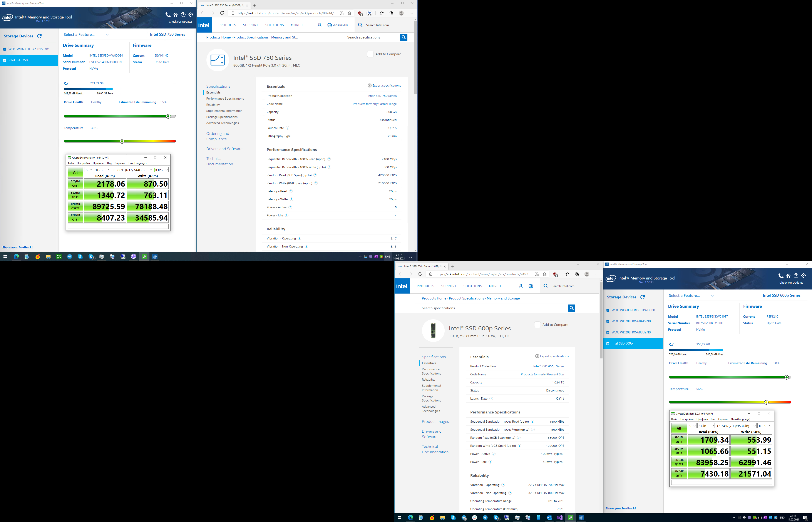Open new tab in SSD 600p browser window
This screenshot has height=522, width=812.
[x=452, y=266]
